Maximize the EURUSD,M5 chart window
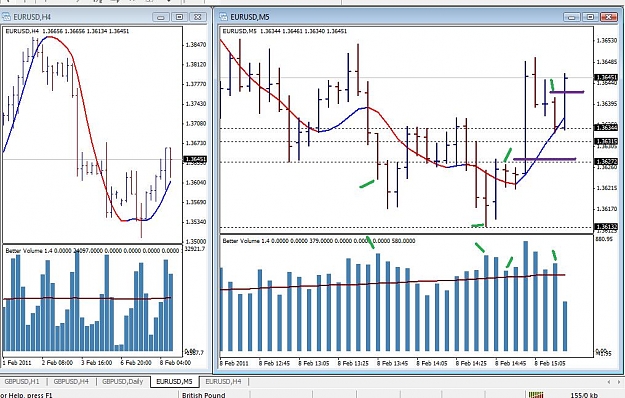This screenshot has width=625, height=398. (x=590, y=17)
